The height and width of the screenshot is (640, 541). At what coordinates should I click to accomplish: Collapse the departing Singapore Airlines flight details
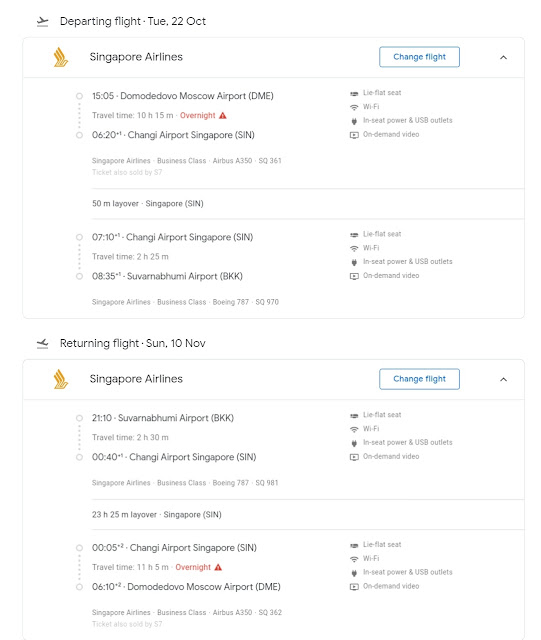[503, 57]
